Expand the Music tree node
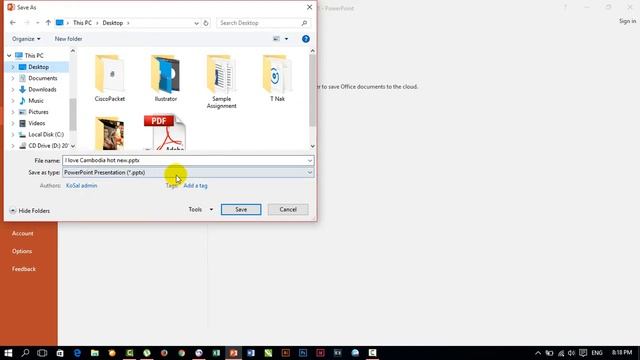Image resolution: width=640 pixels, height=360 pixels. click(13, 100)
